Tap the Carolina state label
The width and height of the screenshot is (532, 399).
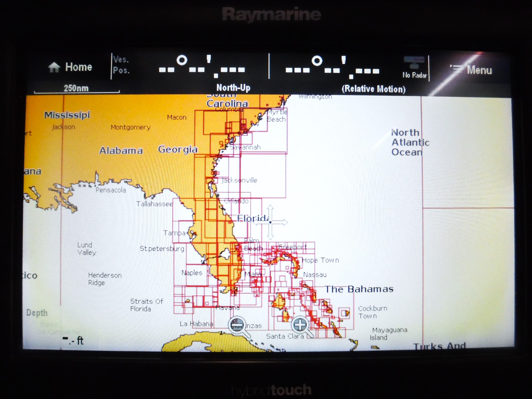[x=227, y=104]
